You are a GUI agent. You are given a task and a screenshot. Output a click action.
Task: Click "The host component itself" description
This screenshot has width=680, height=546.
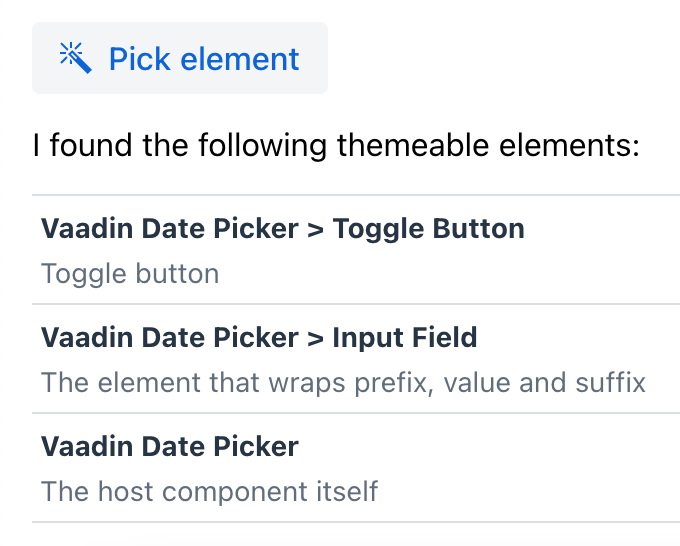[209, 492]
